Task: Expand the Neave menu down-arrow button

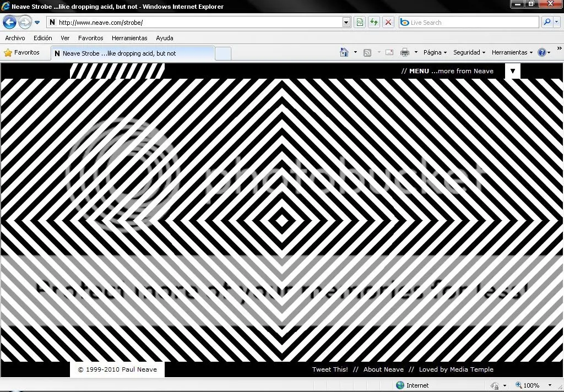Action: coord(513,71)
